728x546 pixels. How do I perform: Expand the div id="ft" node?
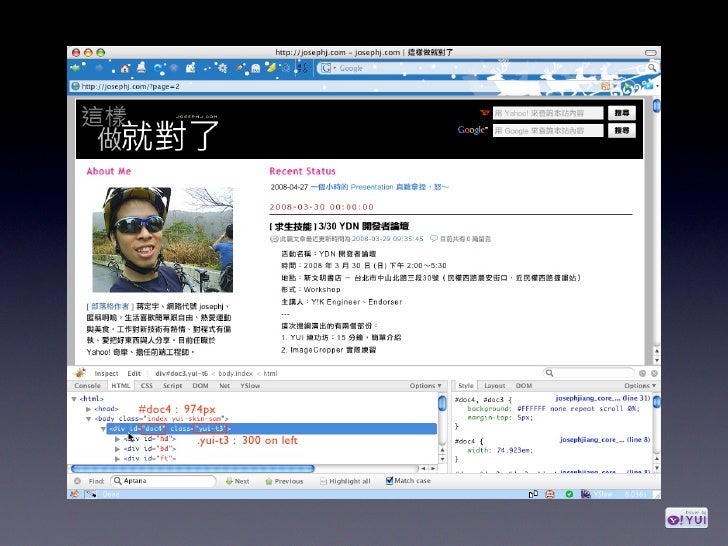tap(117, 459)
